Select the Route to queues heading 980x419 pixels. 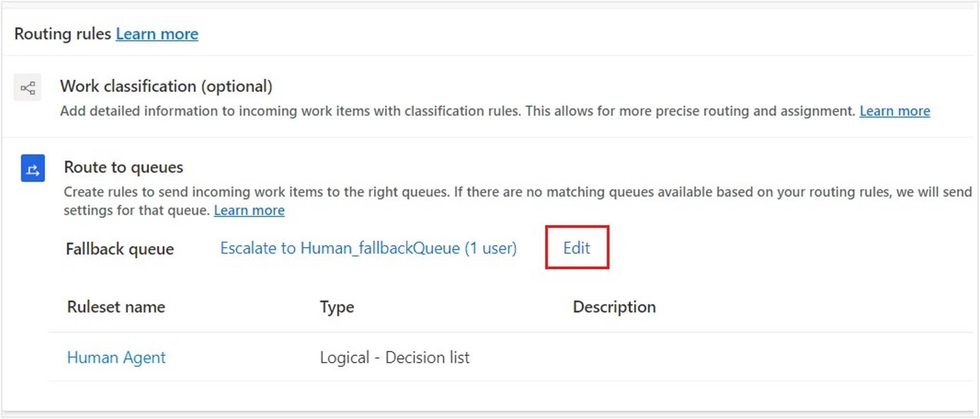tap(123, 167)
